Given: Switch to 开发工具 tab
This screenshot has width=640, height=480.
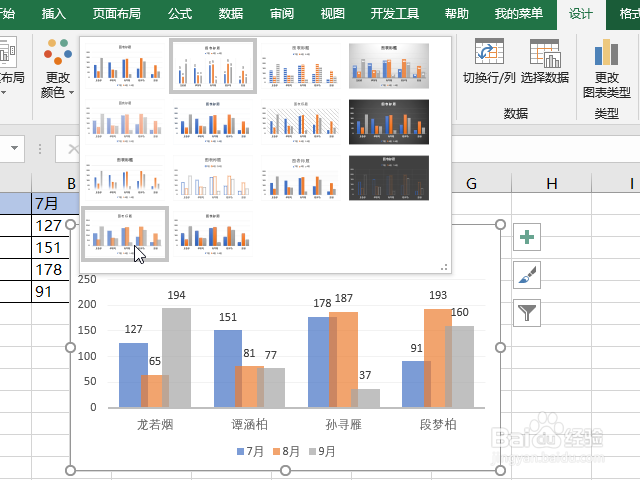Looking at the screenshot, I should 395,14.
